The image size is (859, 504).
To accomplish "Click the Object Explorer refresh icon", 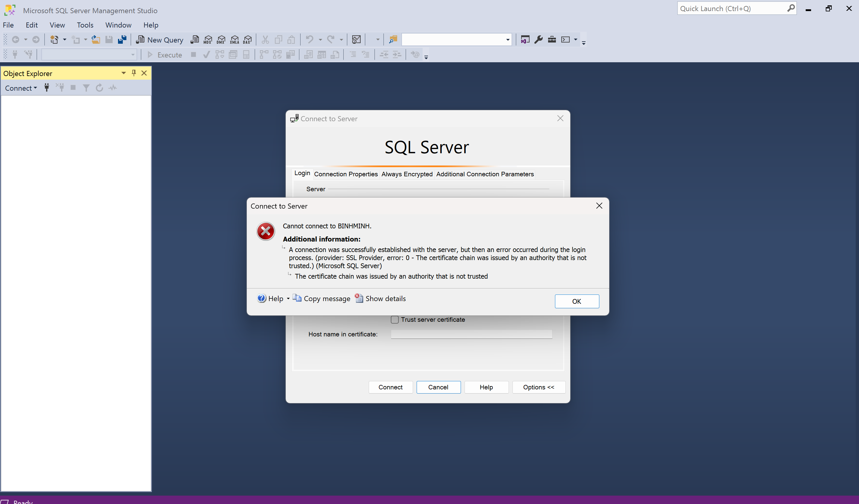I will tap(99, 88).
